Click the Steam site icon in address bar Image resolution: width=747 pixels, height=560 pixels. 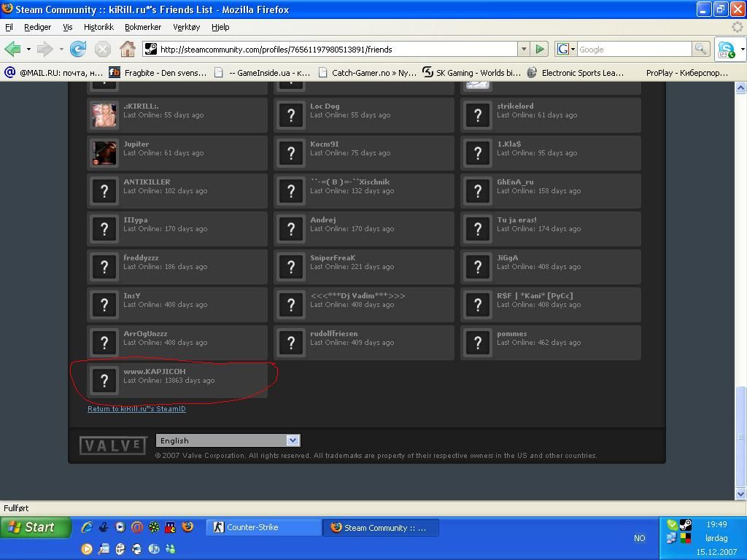[150, 49]
